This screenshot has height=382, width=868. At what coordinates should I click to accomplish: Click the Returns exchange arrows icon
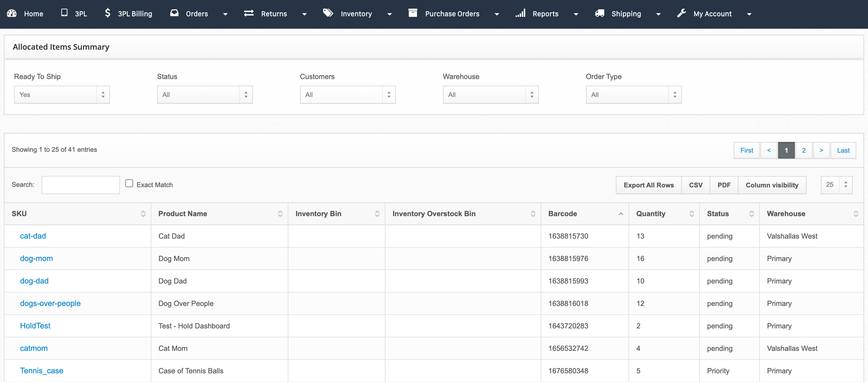[249, 13]
